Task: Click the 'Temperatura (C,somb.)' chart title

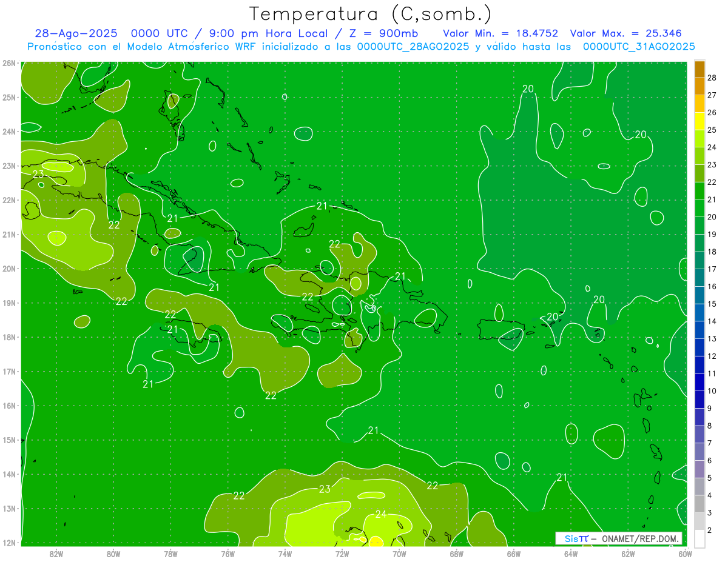Action: coord(370,14)
